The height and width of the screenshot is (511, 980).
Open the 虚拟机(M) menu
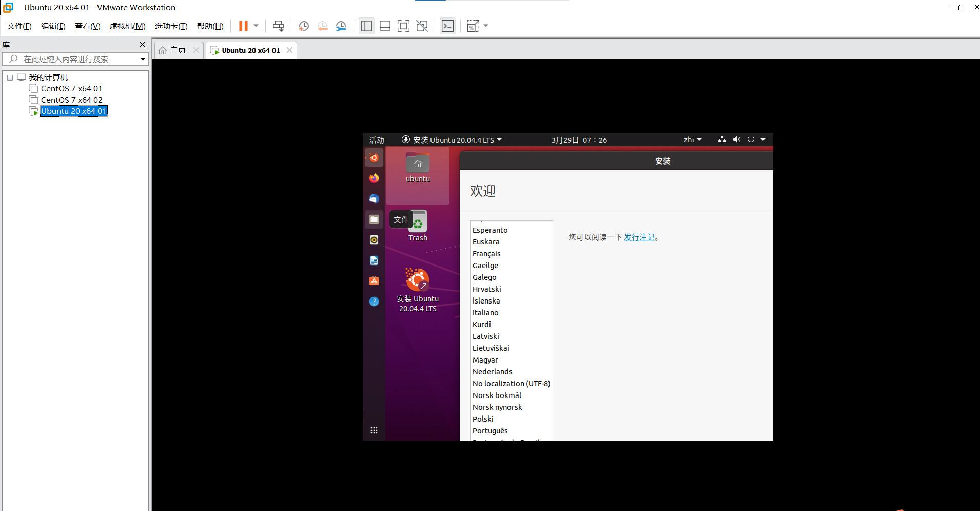point(128,26)
